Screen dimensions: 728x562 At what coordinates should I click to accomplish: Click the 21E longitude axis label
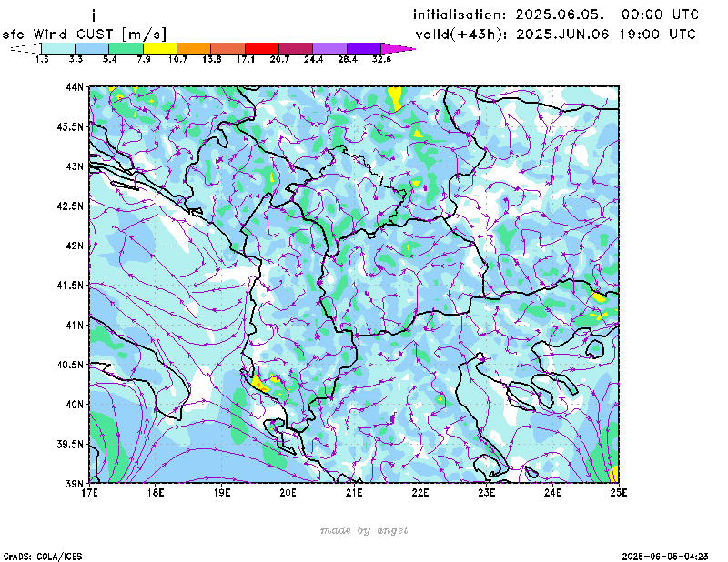coord(354,493)
